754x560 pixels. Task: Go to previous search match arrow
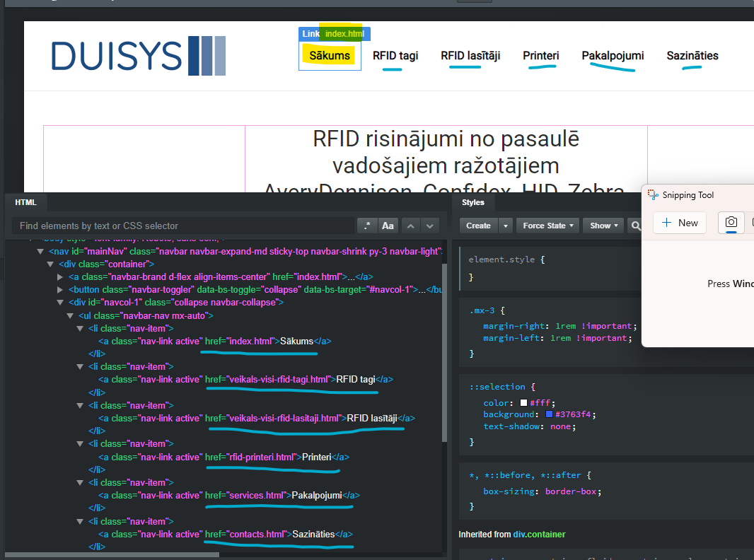tap(411, 226)
